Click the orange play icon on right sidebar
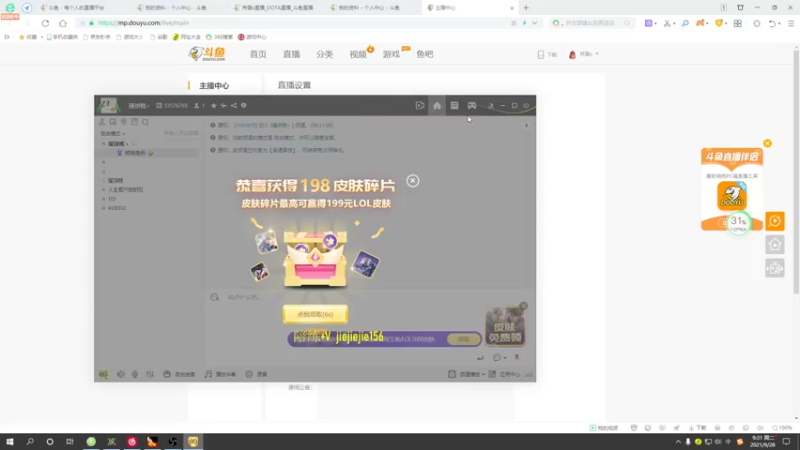 click(x=774, y=221)
